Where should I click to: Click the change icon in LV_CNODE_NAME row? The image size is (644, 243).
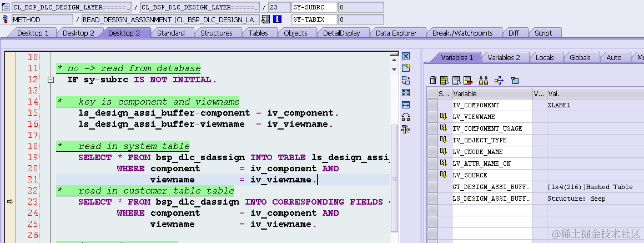click(x=443, y=152)
